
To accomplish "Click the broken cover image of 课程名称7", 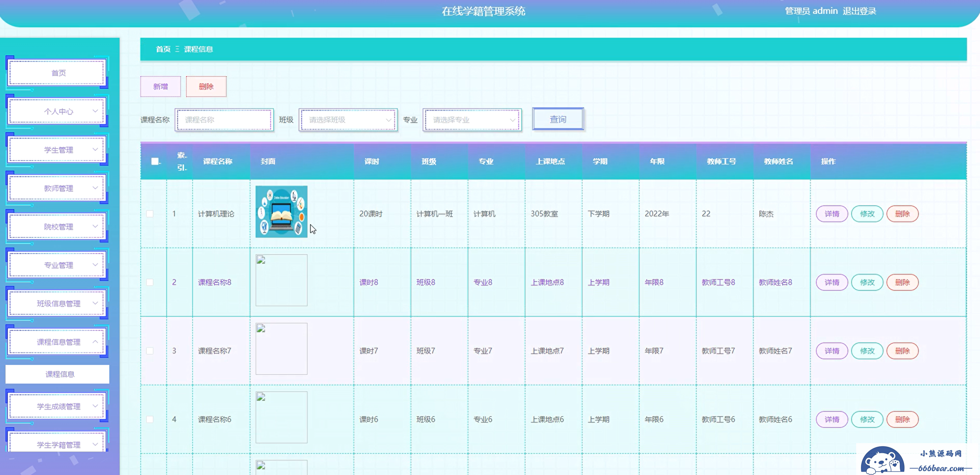I will click(x=282, y=349).
